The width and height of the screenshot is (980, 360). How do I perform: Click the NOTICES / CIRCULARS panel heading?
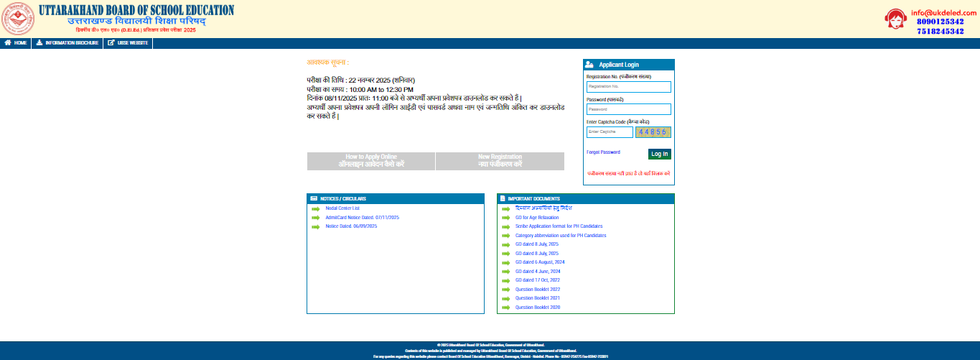click(343, 198)
